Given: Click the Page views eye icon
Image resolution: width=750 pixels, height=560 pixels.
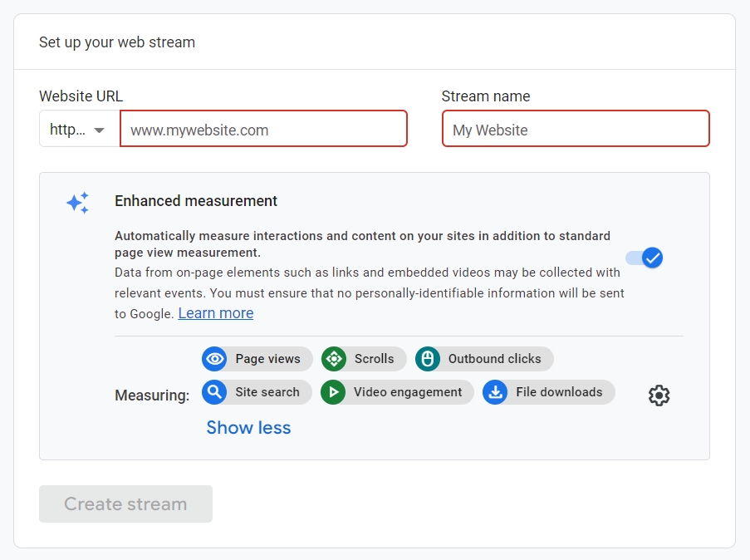Looking at the screenshot, I should click(x=215, y=359).
